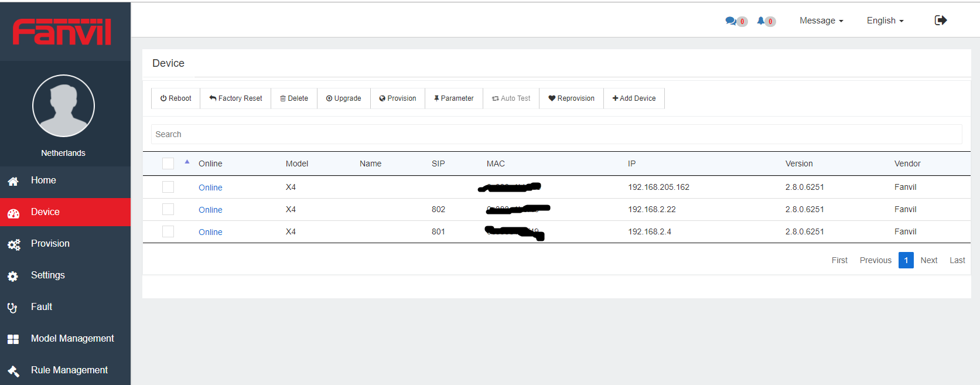Click the Factory Reset button

[x=235, y=98]
